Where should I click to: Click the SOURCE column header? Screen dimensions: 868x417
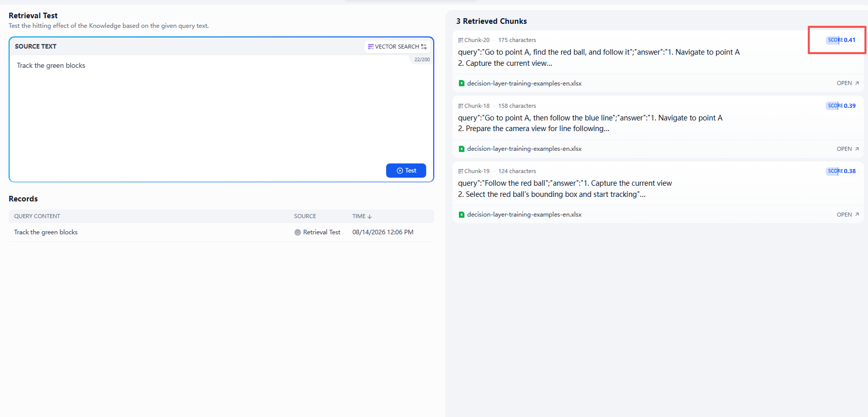click(x=305, y=216)
